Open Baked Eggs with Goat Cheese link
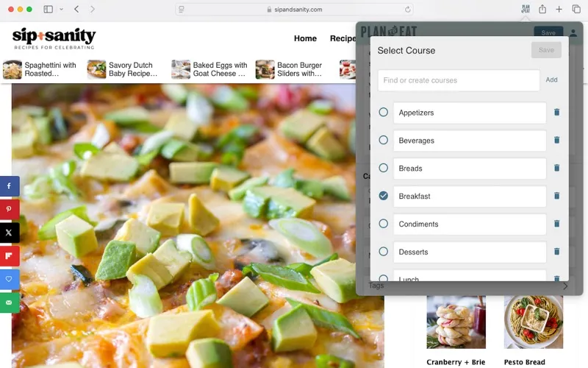 tap(209, 69)
